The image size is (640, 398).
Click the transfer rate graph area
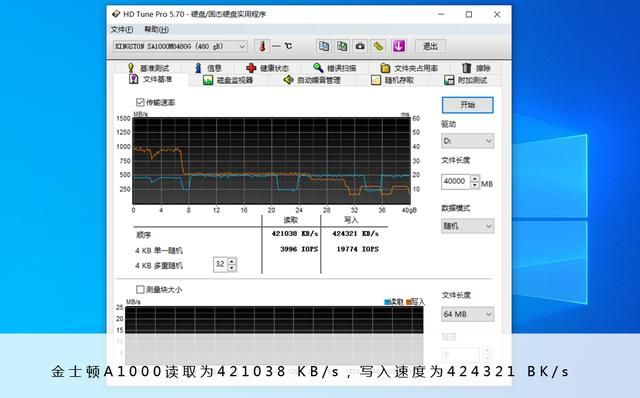pos(271,161)
